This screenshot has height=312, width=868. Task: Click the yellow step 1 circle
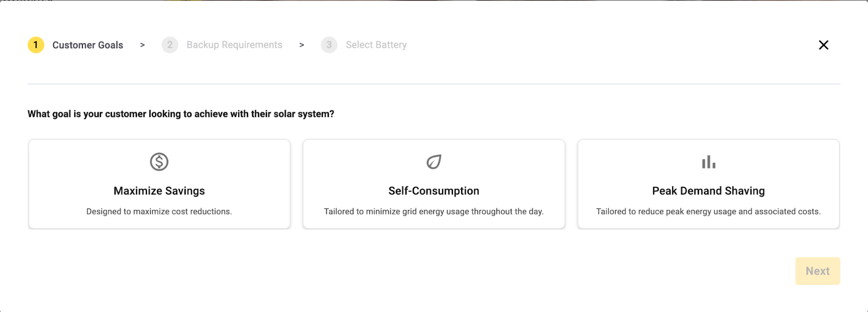click(36, 45)
